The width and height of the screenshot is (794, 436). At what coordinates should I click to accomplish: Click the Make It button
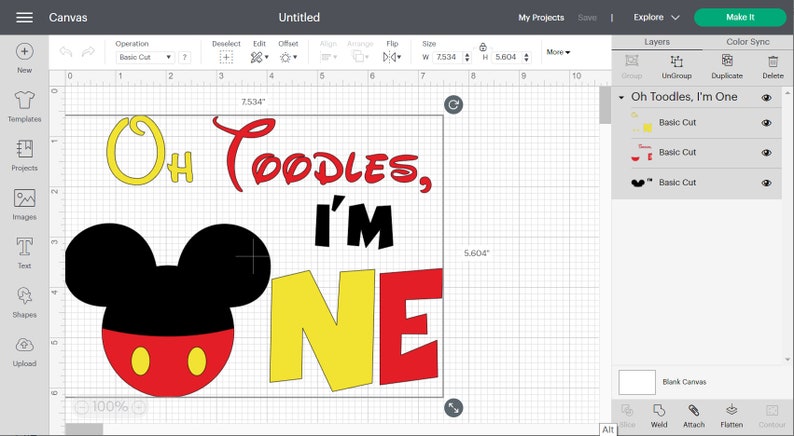click(x=740, y=17)
